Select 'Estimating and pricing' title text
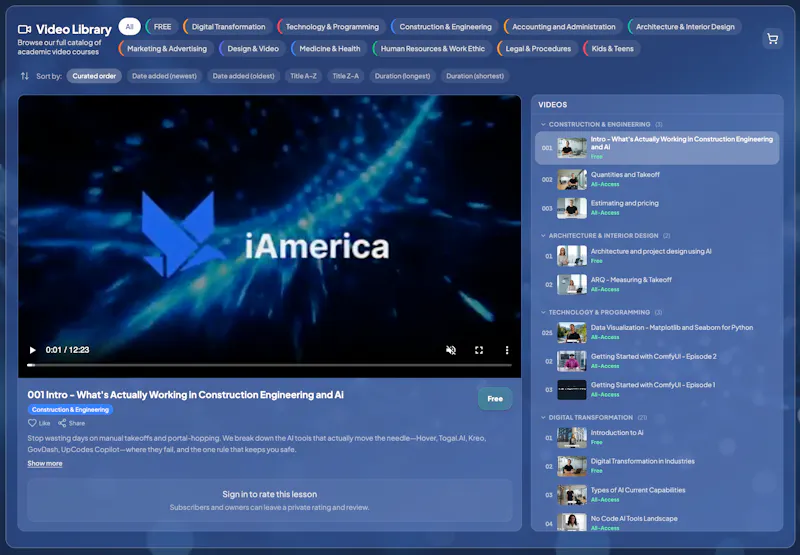This screenshot has height=555, width=800. (x=624, y=203)
